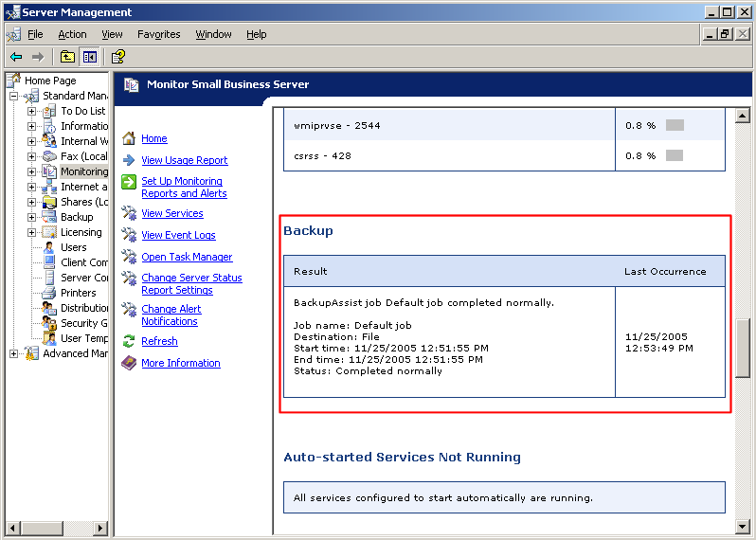
Task: Click the View Event Logs tools icon
Action: 129,235
